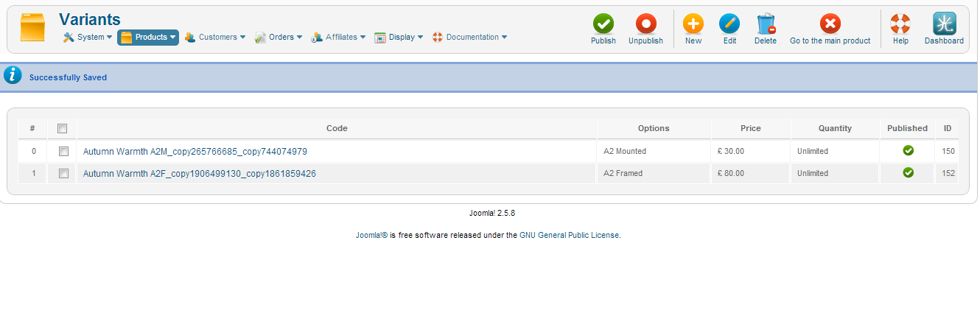Image resolution: width=980 pixels, height=313 pixels.
Task: Toggle published status for A2 Mounted variant
Action: click(908, 151)
